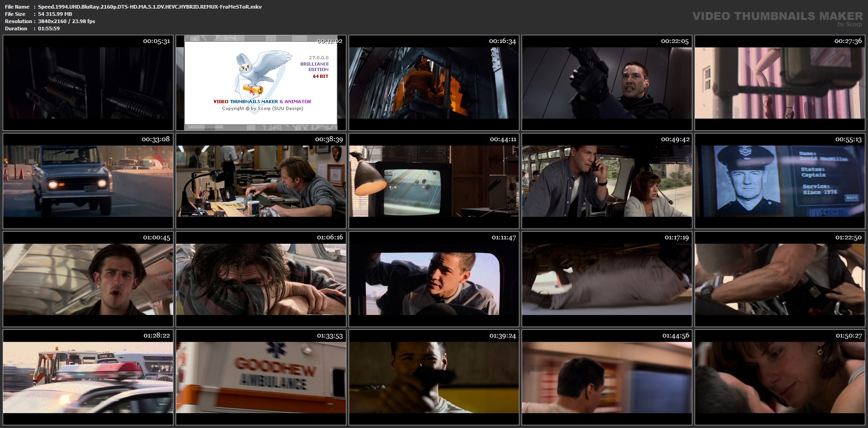Click the 01:11:47 timestamp label
The image size is (868, 428).
pos(504,238)
